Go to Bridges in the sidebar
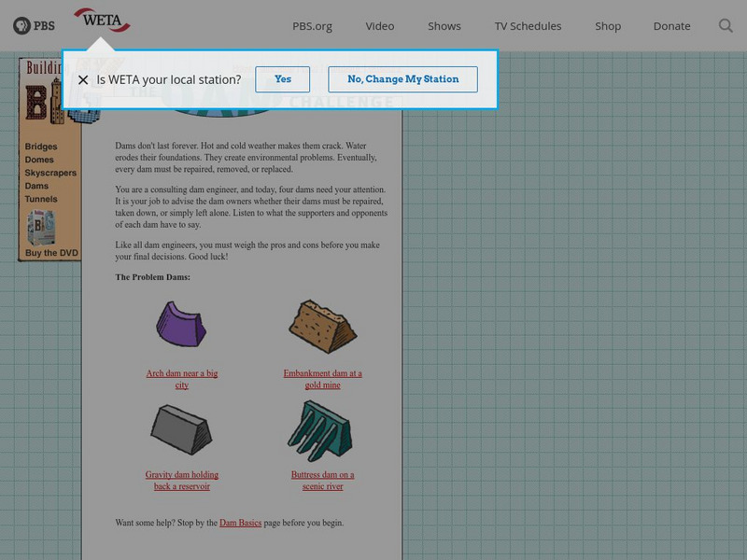The width and height of the screenshot is (747, 560). click(41, 147)
